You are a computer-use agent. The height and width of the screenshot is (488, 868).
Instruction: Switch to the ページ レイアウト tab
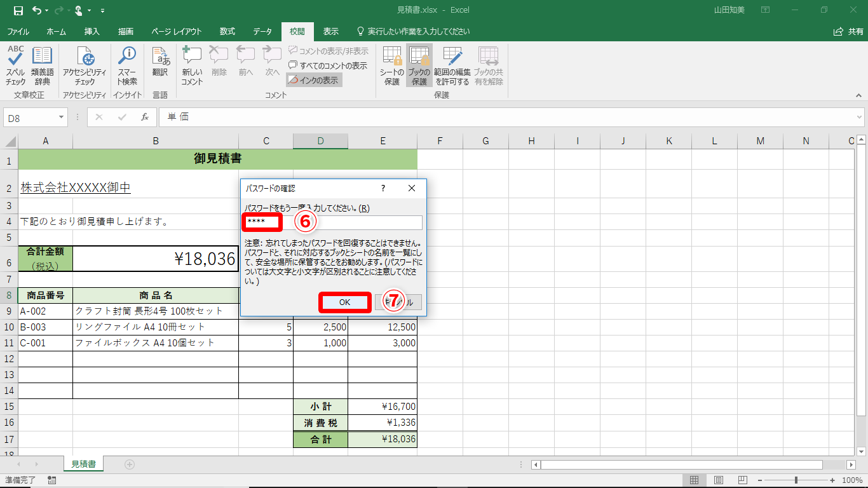[x=177, y=31]
